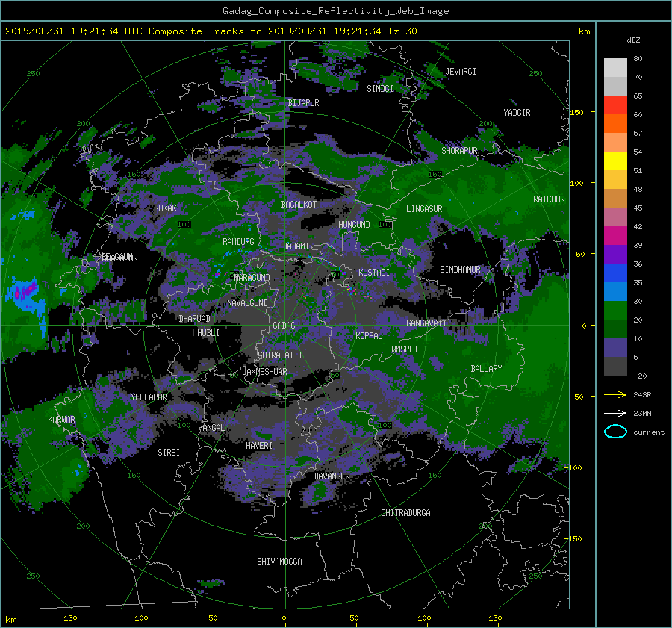
Task: Click the LAXMESHWAR label
Action: 264,372
